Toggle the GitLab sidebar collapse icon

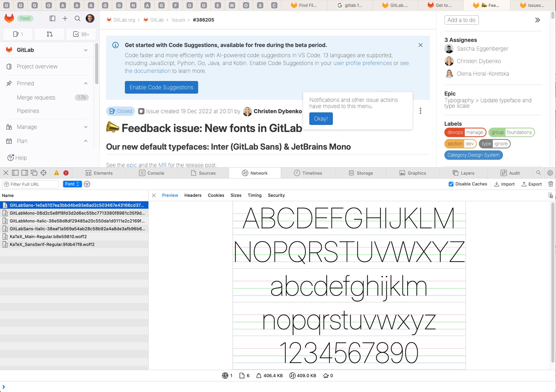coord(52,19)
